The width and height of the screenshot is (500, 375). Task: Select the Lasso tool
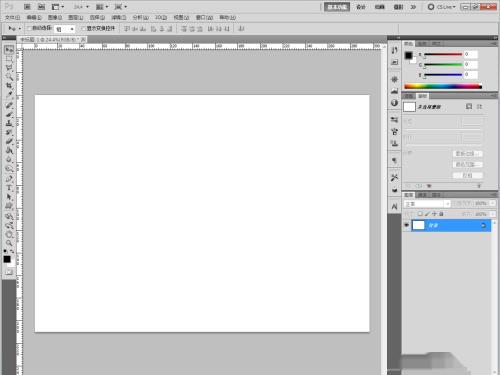tap(9, 68)
